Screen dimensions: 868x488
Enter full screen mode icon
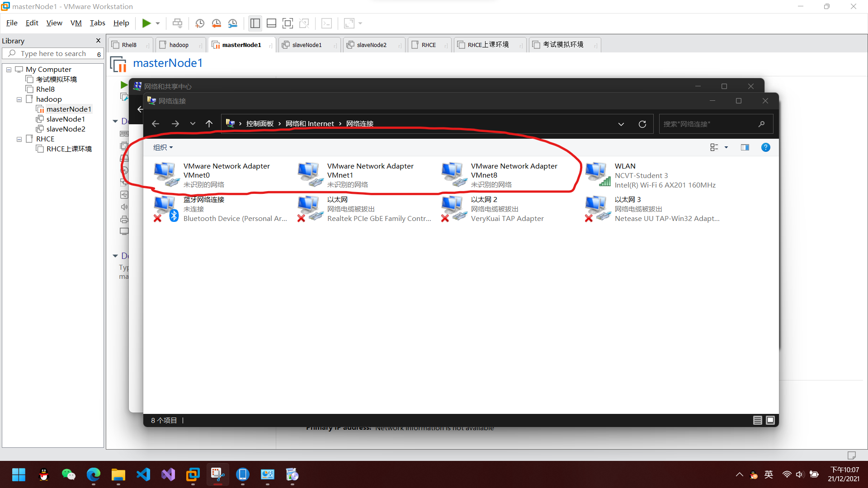288,23
